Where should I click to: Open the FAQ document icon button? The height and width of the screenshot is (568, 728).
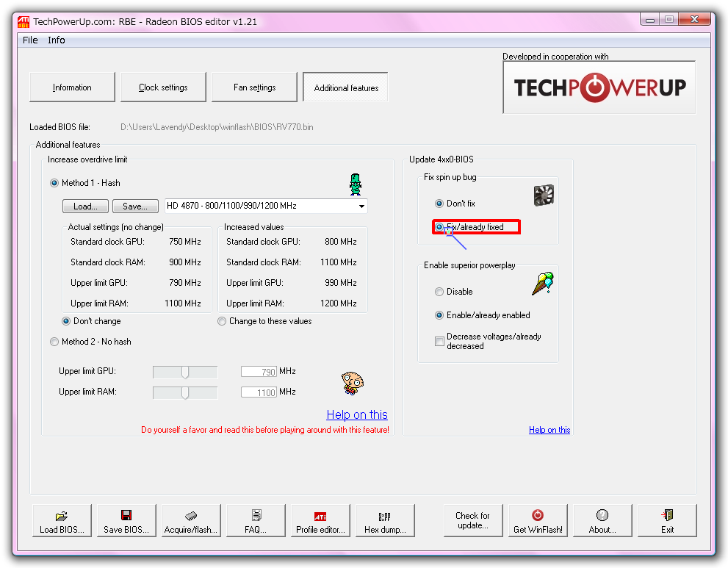tap(256, 521)
